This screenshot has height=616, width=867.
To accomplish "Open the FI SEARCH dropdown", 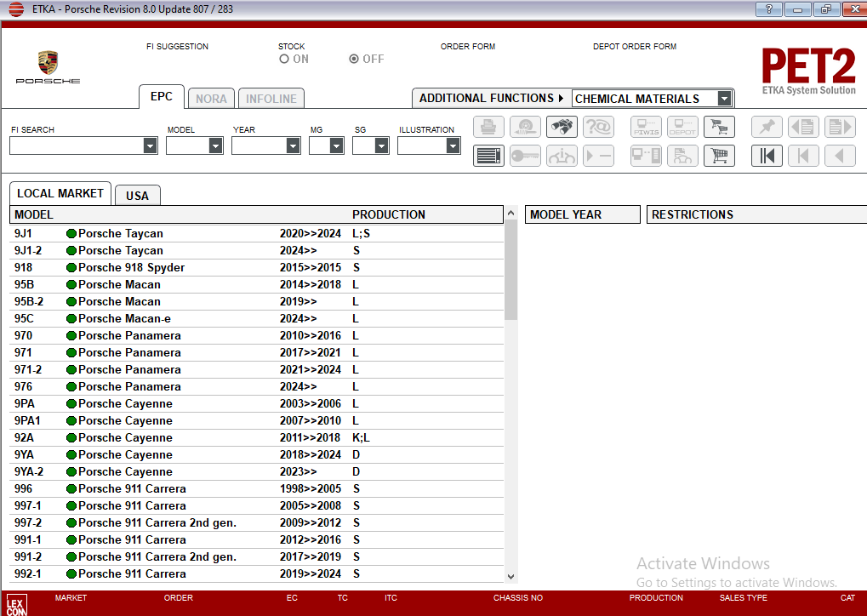I will pyautogui.click(x=150, y=146).
